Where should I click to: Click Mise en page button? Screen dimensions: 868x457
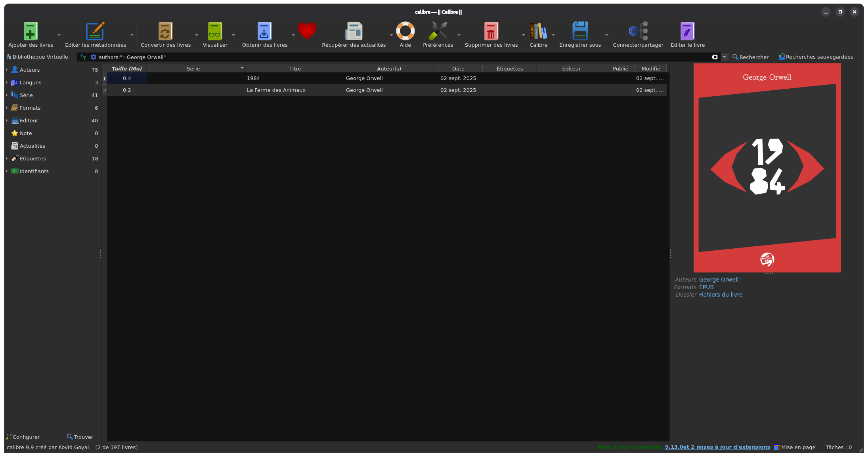click(x=795, y=447)
